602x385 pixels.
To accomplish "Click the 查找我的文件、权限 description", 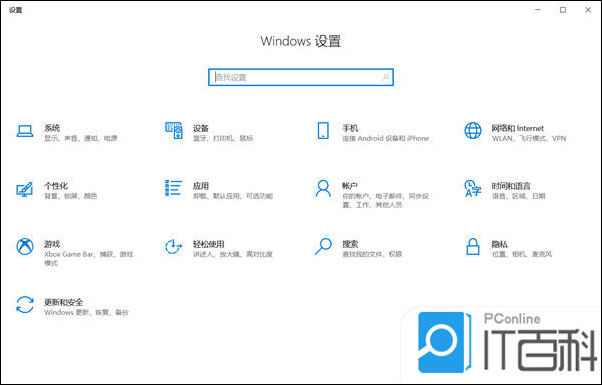I will [x=372, y=254].
